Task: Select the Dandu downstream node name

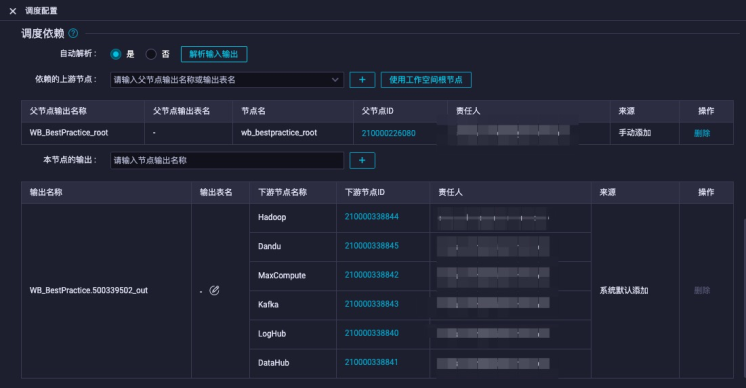Action: (x=269, y=246)
